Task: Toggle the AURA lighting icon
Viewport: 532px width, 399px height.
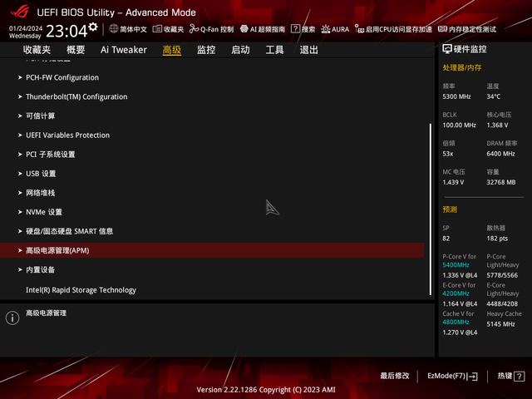Action: (x=325, y=29)
